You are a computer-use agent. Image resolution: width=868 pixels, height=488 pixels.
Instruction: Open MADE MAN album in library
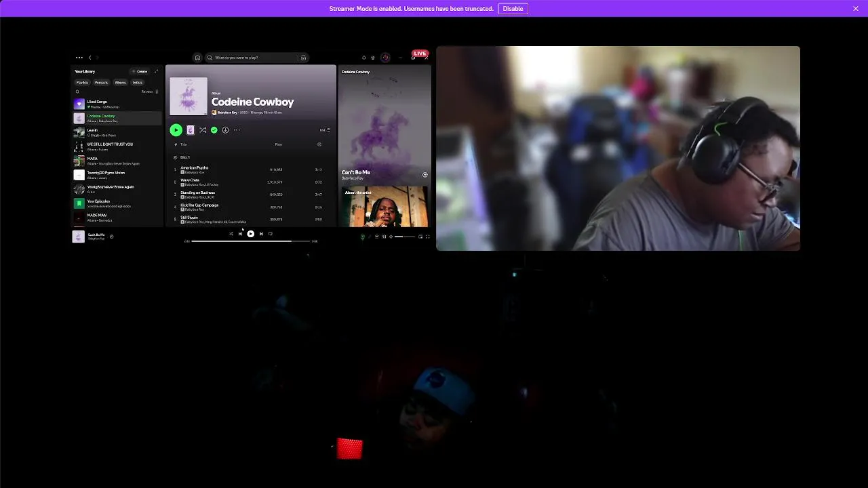click(117, 218)
